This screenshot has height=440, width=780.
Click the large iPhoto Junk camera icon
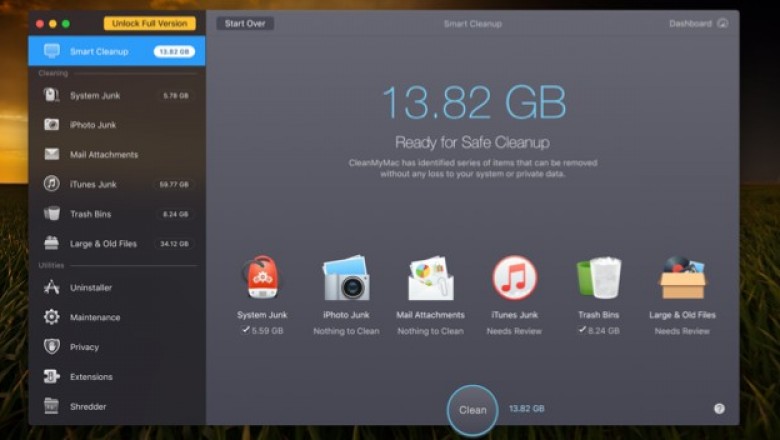pyautogui.click(x=346, y=277)
